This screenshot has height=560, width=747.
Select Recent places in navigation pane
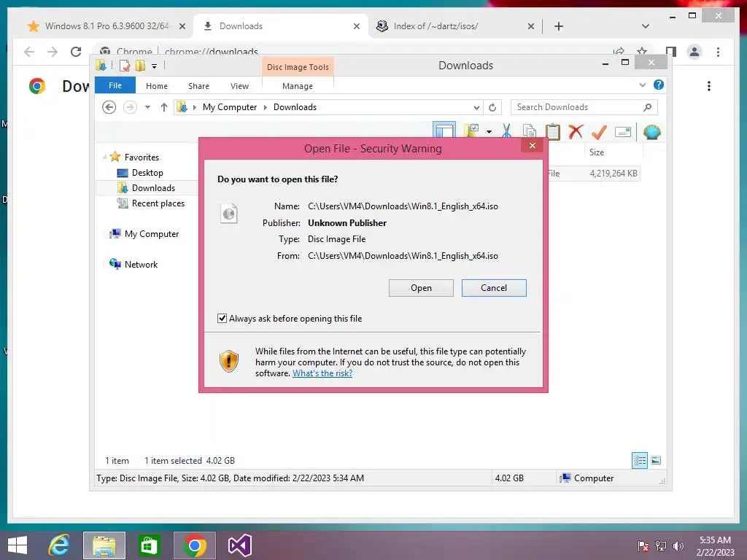158,203
